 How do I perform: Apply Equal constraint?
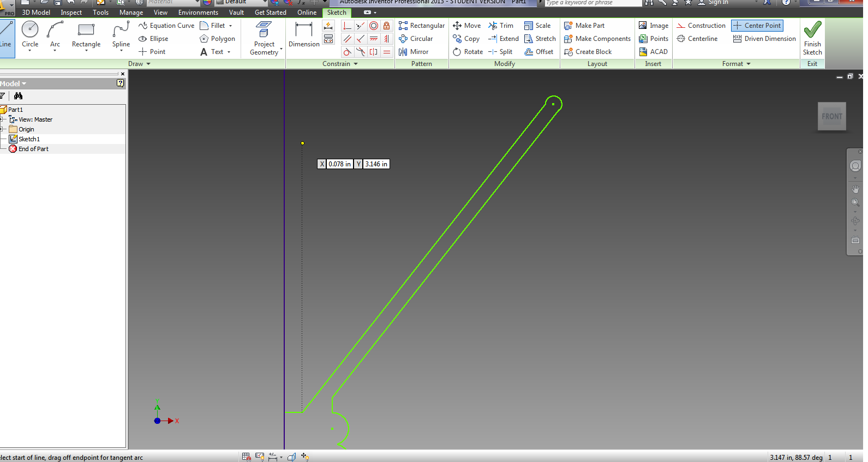pyautogui.click(x=387, y=52)
